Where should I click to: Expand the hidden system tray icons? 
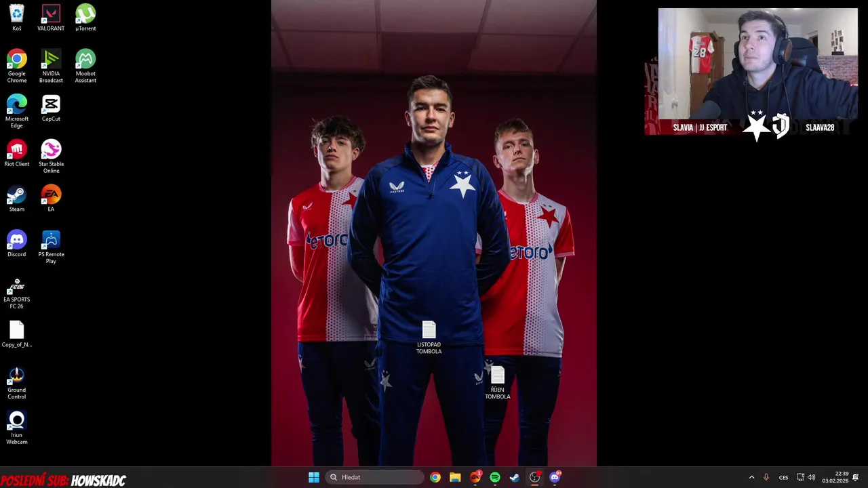pyautogui.click(x=751, y=477)
